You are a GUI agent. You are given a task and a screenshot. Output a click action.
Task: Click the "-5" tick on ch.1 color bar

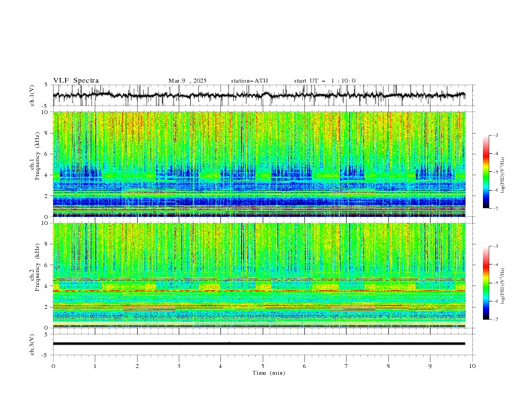pyautogui.click(x=495, y=172)
